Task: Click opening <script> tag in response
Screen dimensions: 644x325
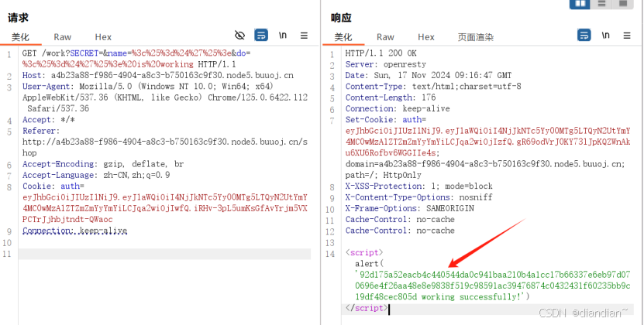Action: point(364,253)
